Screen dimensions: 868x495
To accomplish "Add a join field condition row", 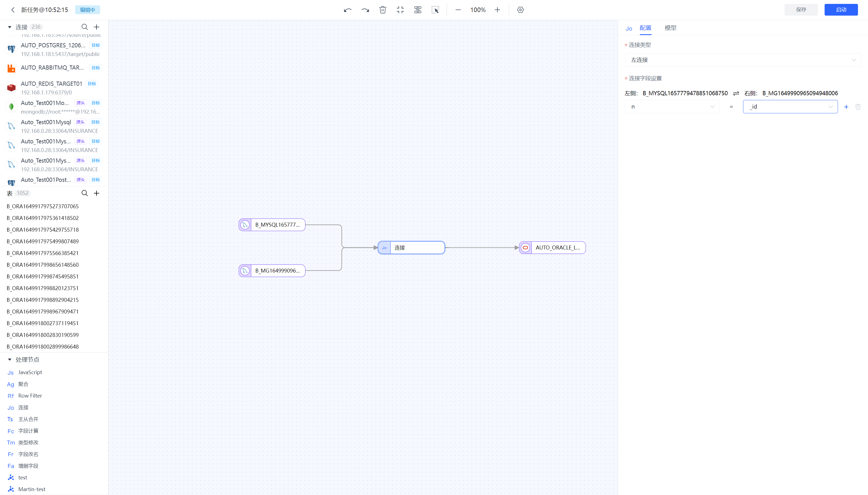I will click(x=846, y=107).
